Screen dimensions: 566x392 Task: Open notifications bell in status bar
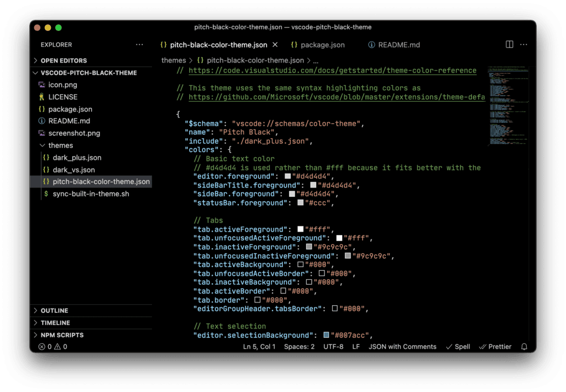click(x=524, y=347)
